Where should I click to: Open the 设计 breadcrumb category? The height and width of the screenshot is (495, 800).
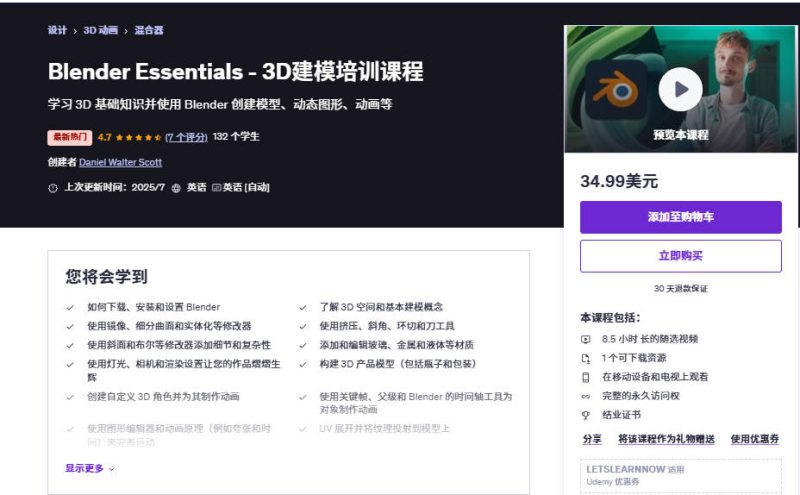coord(57,30)
